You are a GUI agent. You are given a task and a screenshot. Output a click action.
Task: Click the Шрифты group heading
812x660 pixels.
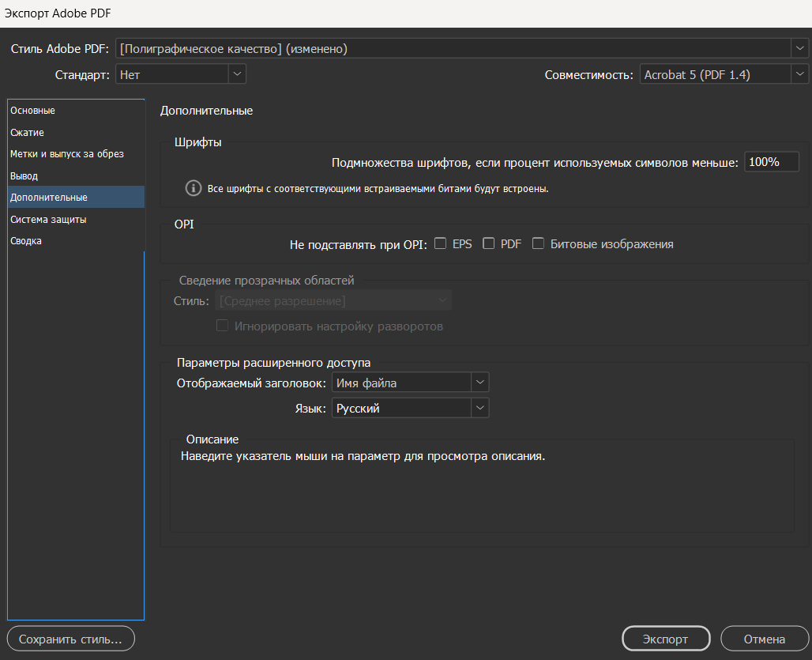tap(197, 142)
